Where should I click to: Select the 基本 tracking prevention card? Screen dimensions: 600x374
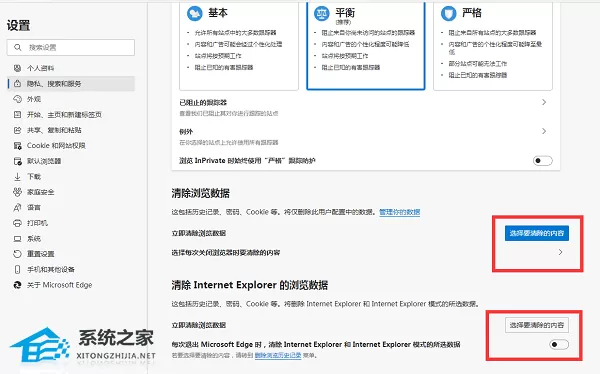239,45
